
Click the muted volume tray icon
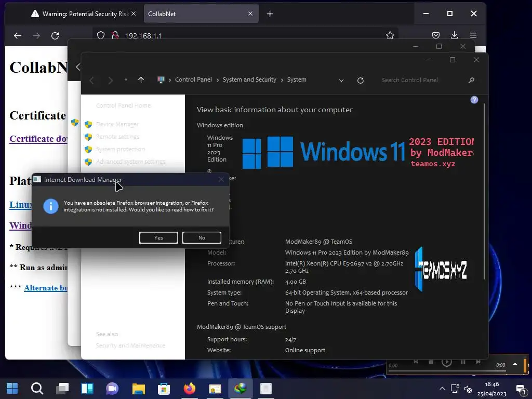point(468,389)
